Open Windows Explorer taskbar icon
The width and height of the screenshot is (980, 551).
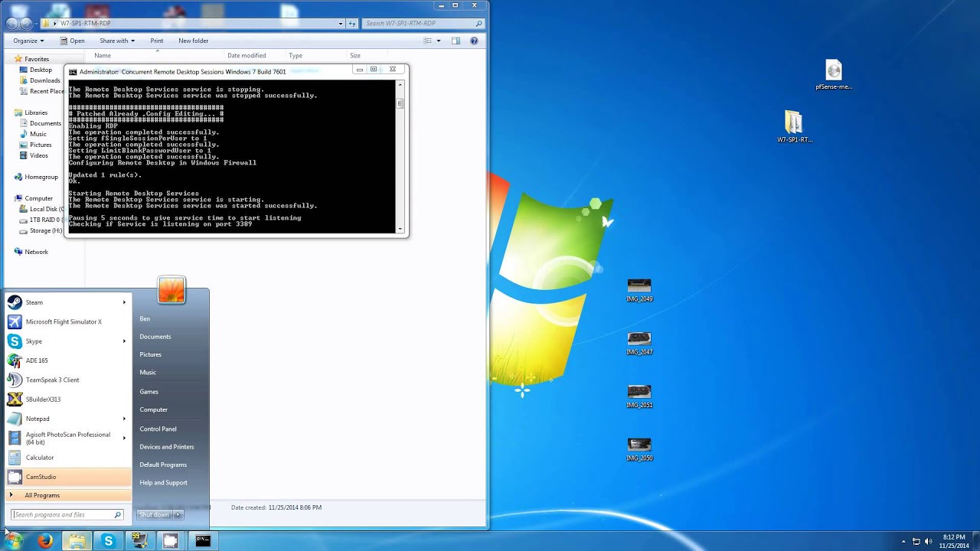coord(77,541)
